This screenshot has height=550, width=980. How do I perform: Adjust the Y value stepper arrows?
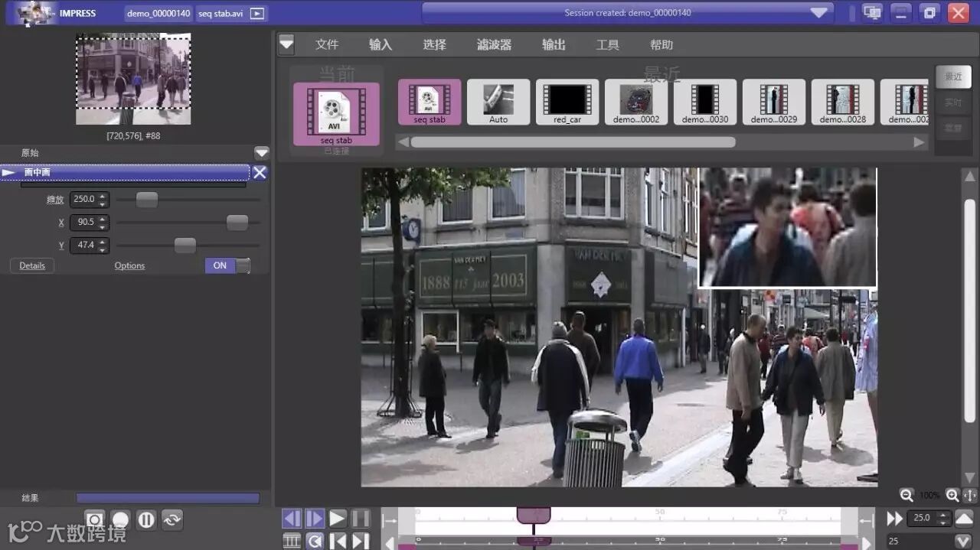coord(103,246)
